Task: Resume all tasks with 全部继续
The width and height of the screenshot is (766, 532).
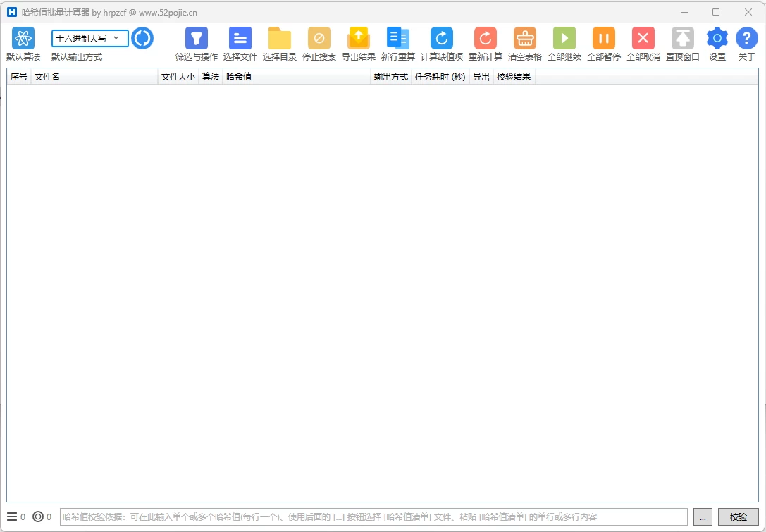Action: [564, 39]
